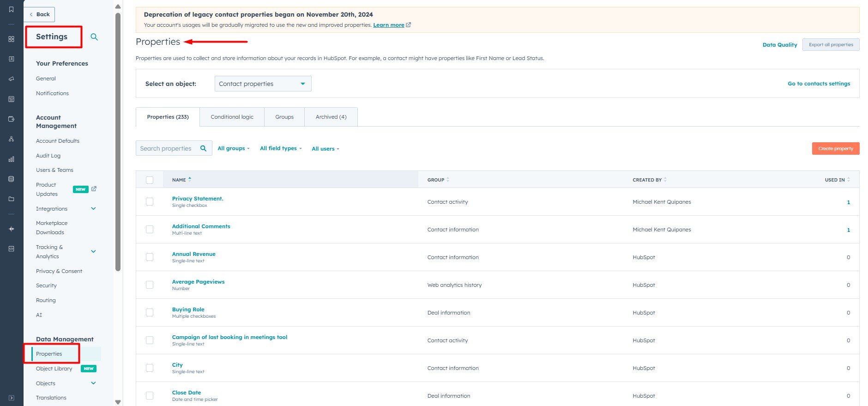Sort the table by the USED IN column arrows
This screenshot has height=406, width=868.
tap(849, 180)
